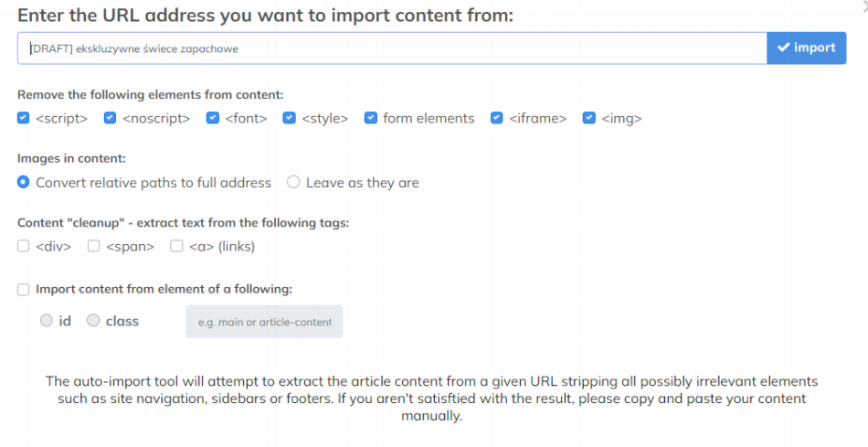Click the checkmark icon on import button

click(783, 48)
